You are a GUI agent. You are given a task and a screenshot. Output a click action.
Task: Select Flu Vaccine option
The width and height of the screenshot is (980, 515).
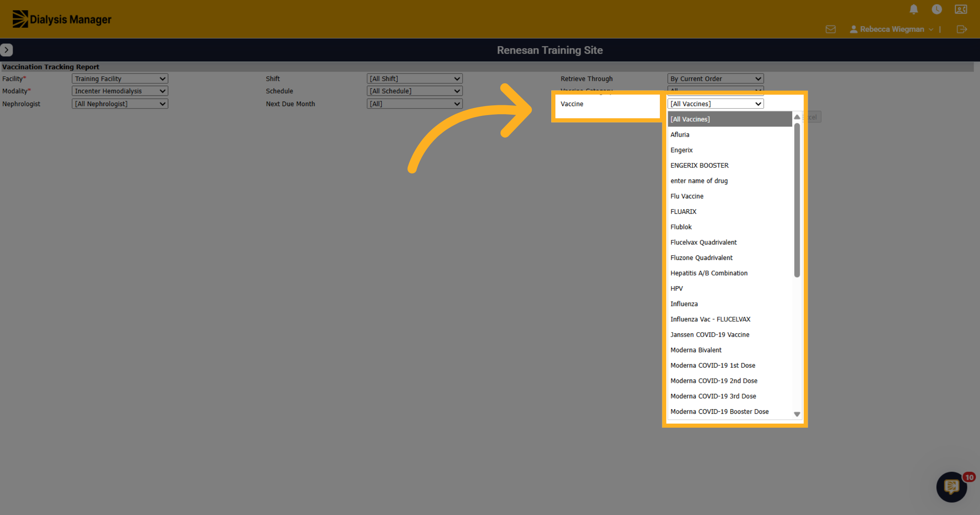(x=730, y=196)
